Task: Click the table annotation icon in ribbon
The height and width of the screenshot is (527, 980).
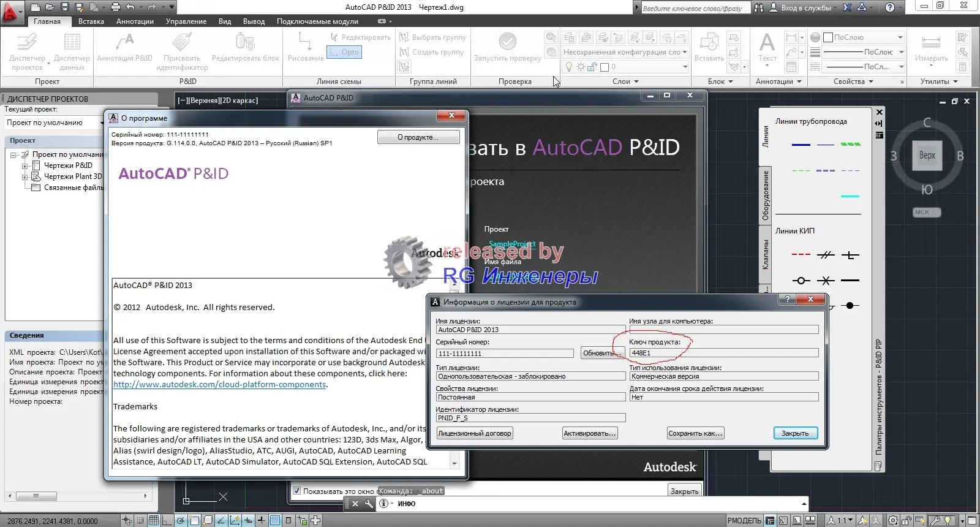Action: coord(791,67)
